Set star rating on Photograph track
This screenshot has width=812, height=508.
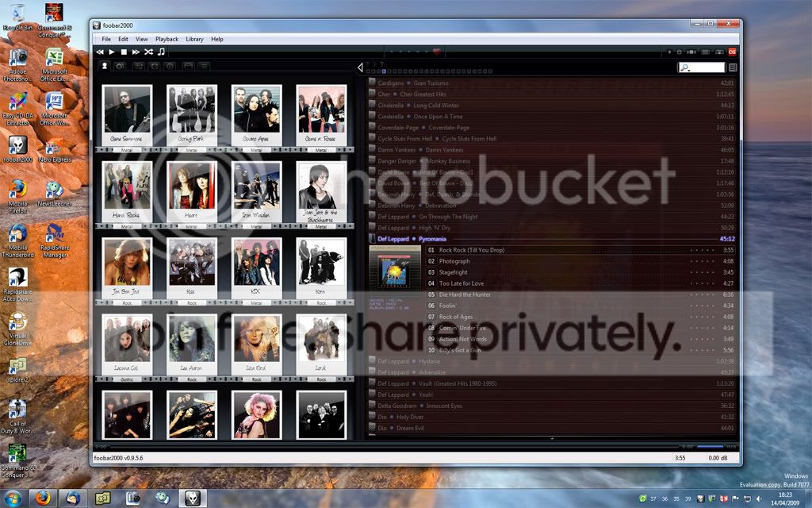pos(702,261)
